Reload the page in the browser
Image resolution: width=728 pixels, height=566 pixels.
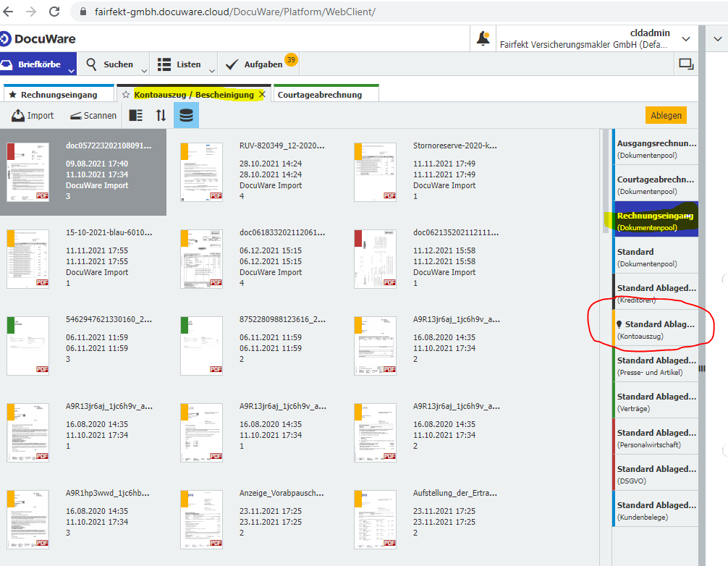tap(54, 12)
